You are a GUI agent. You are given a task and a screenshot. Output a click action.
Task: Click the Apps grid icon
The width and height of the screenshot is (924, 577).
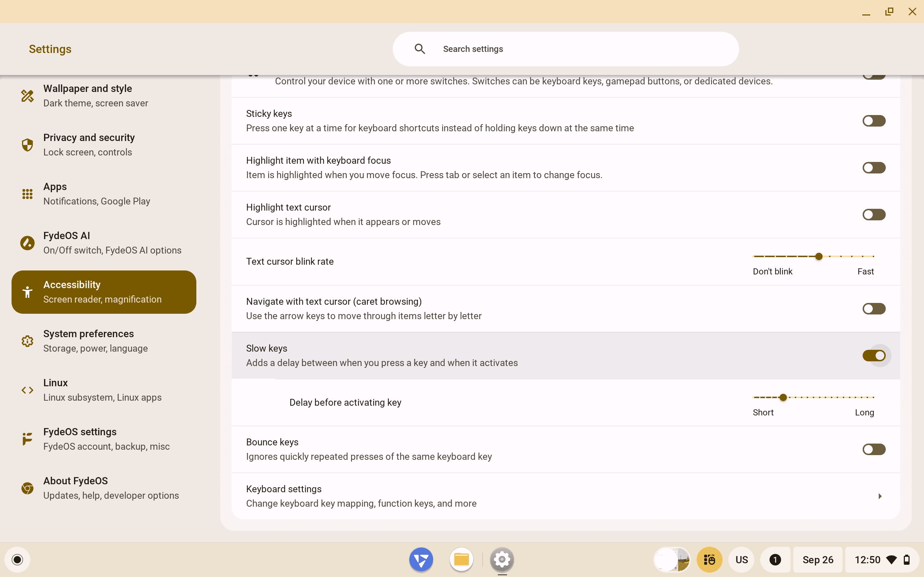click(27, 194)
